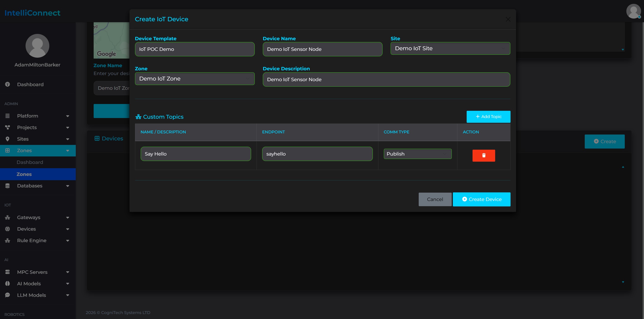Click the Databases stack icon

(x=7, y=186)
